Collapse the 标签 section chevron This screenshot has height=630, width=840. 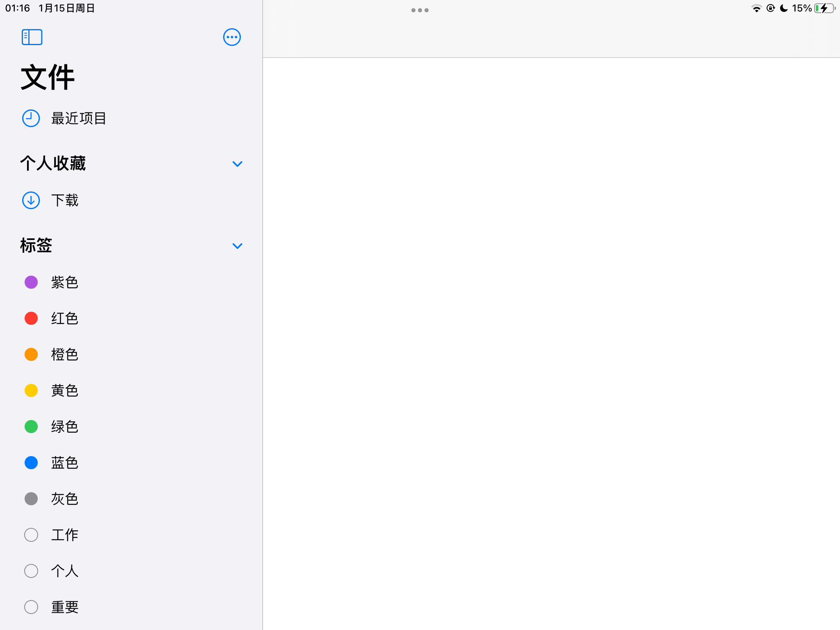pyautogui.click(x=237, y=246)
